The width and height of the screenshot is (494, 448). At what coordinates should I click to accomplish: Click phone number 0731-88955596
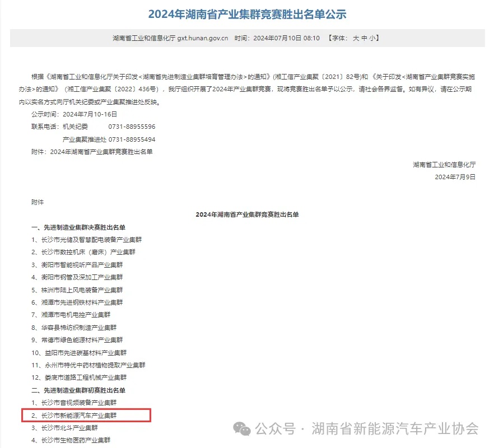pos(132,127)
